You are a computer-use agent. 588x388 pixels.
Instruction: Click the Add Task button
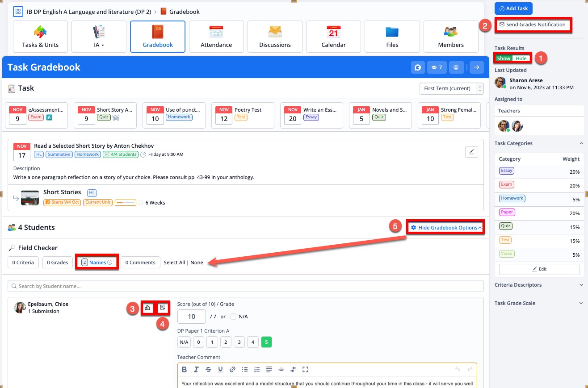pyautogui.click(x=513, y=8)
